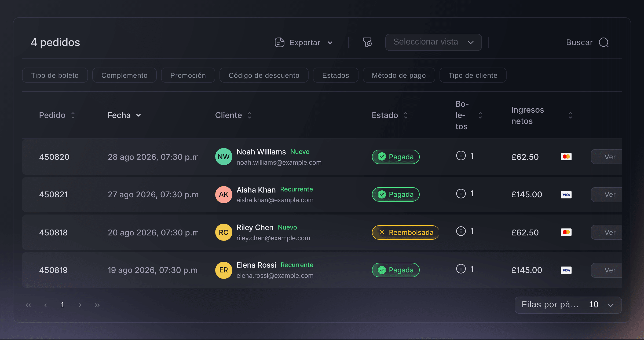
Task: Click order number 450820
Action: (54, 157)
